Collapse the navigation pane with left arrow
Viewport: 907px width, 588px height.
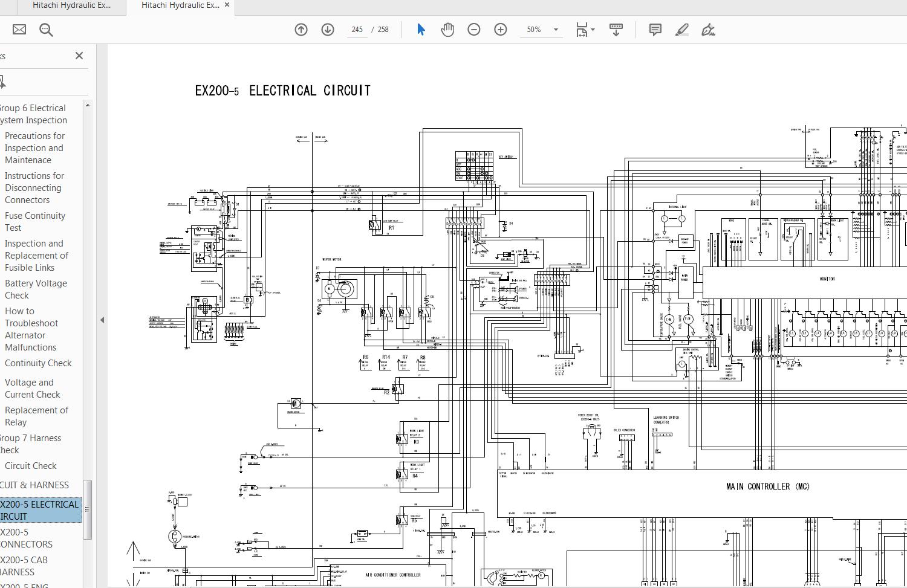102,320
